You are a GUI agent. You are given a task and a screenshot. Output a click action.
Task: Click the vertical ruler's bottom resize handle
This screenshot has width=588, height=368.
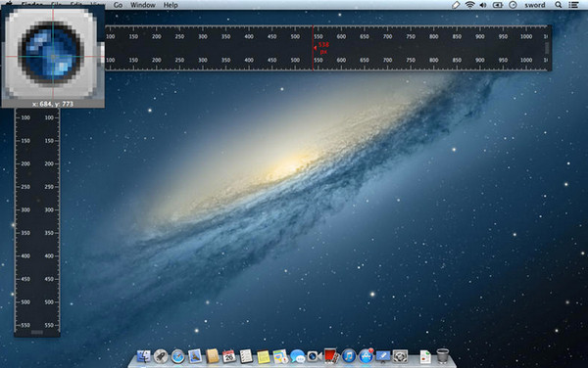37,332
